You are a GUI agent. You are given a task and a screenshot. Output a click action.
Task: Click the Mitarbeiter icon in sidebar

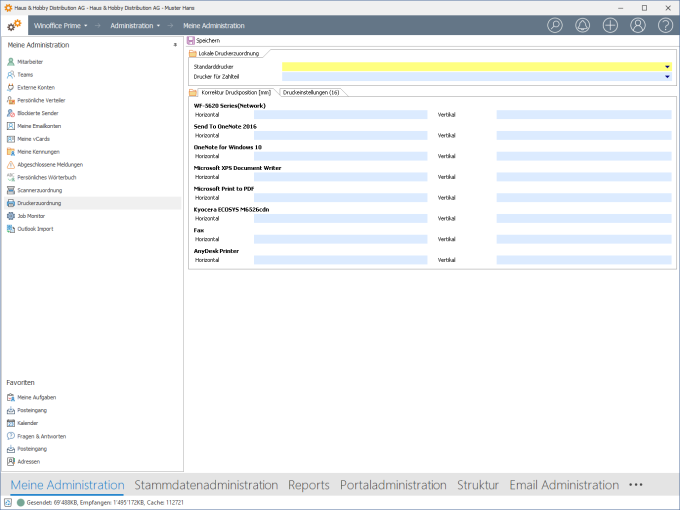[11, 62]
